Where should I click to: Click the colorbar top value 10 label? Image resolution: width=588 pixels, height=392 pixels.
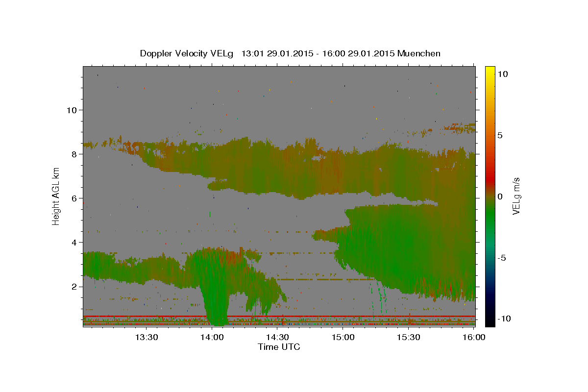(502, 74)
